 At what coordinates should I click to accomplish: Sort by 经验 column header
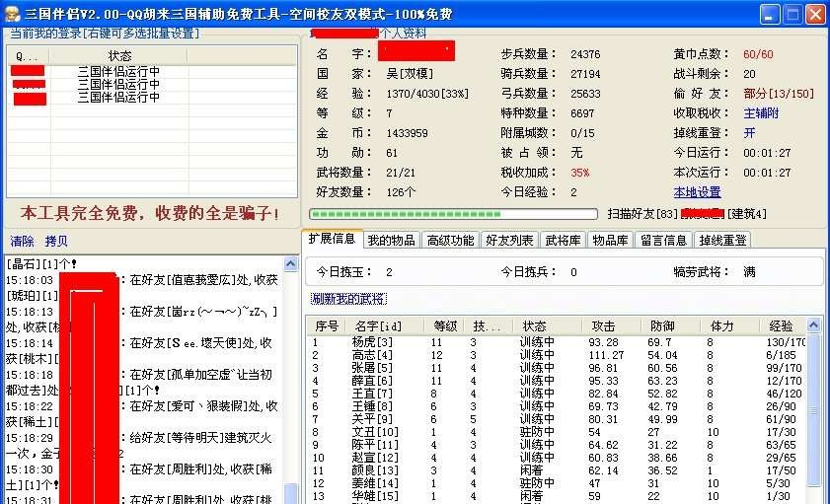[x=782, y=325]
